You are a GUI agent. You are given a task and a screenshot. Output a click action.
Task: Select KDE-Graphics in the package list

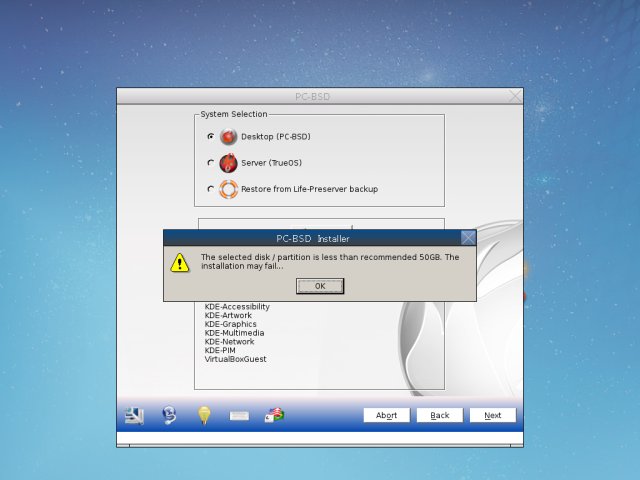(231, 324)
